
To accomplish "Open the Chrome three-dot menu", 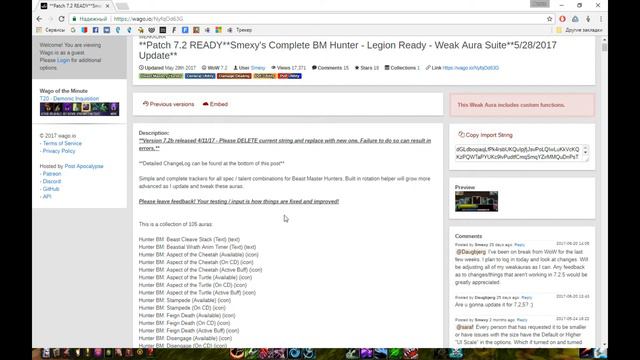I will tap(601, 19).
